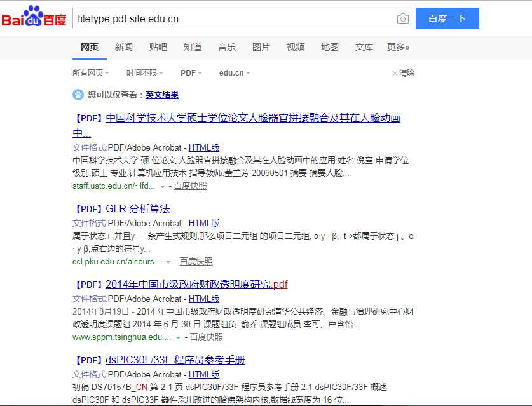This screenshot has height=406, width=532.
Task: Open 百度快照 for staff.ustc.edu.cn result
Action: (190, 186)
